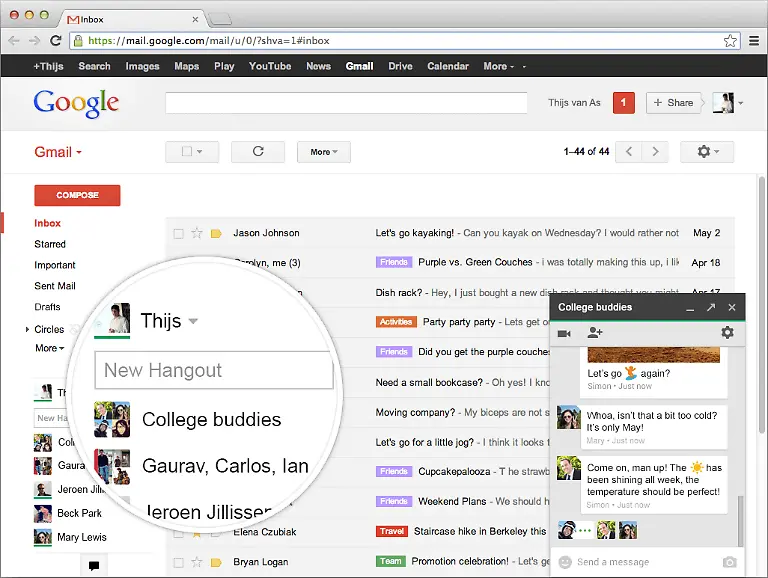
Task: Go to older messages with the right arrow
Action: tap(655, 151)
